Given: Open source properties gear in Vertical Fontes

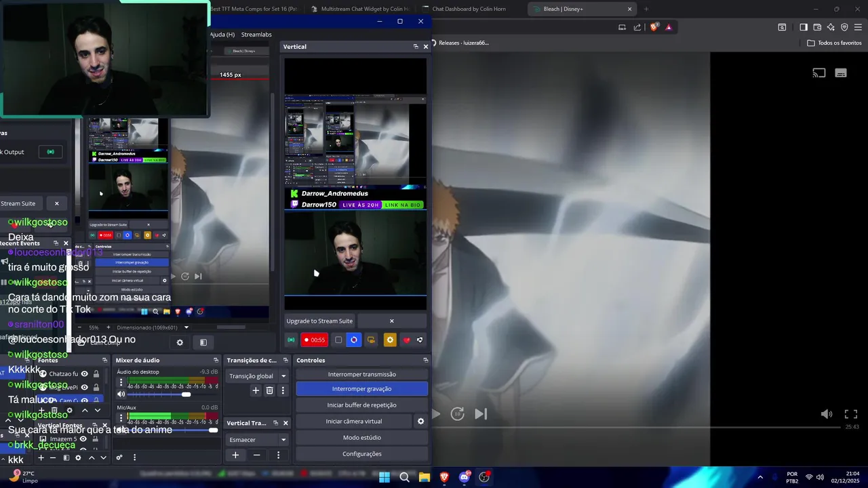Looking at the screenshot, I should [x=78, y=457].
